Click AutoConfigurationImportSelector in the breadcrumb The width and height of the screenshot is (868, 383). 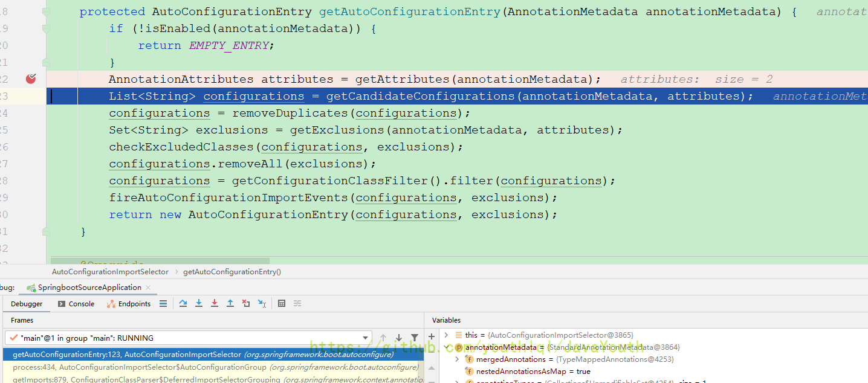110,272
